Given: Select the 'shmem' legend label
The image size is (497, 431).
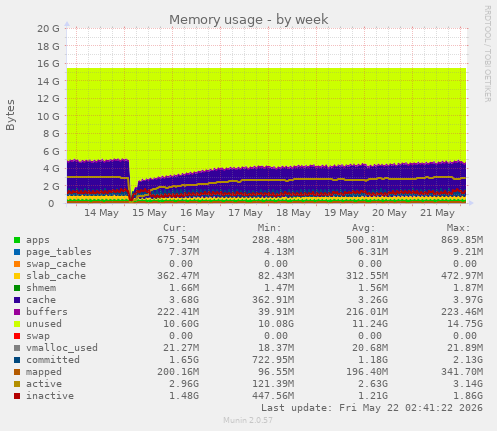Looking at the screenshot, I should coord(41,288).
